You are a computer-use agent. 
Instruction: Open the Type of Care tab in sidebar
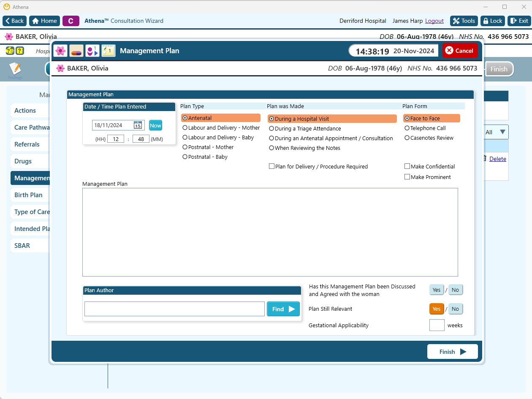30,212
